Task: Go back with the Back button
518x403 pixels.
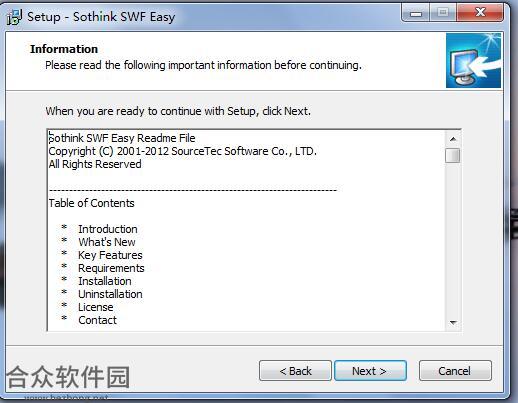Action: pyautogui.click(x=295, y=370)
